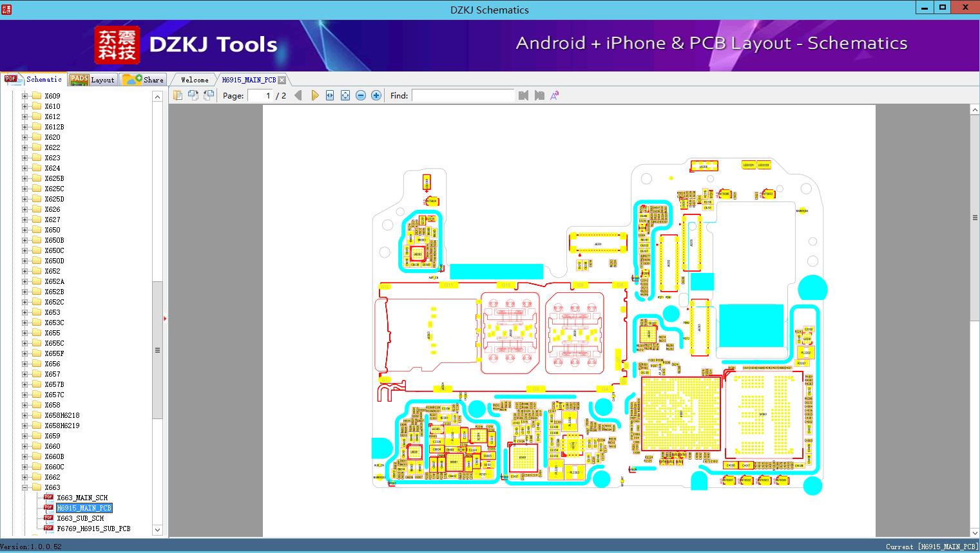Close the H6915_MAIN_PCB tab
The image size is (980, 553).
282,80
